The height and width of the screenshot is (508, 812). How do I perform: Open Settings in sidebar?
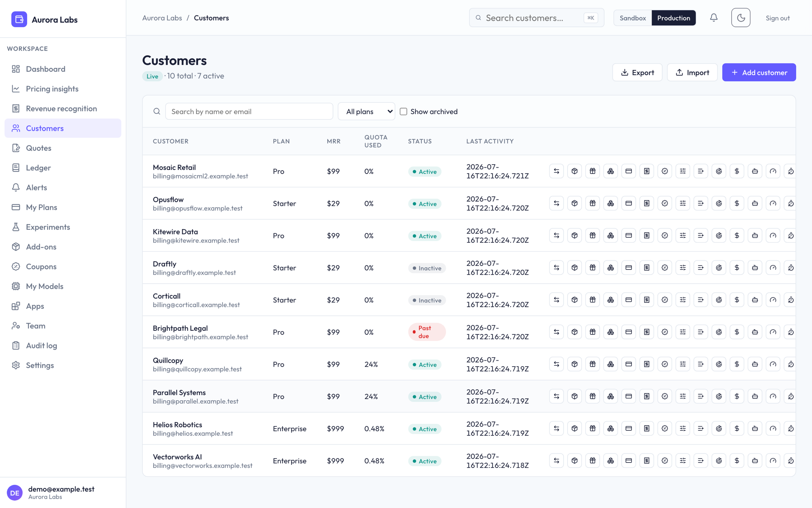[x=63, y=365]
